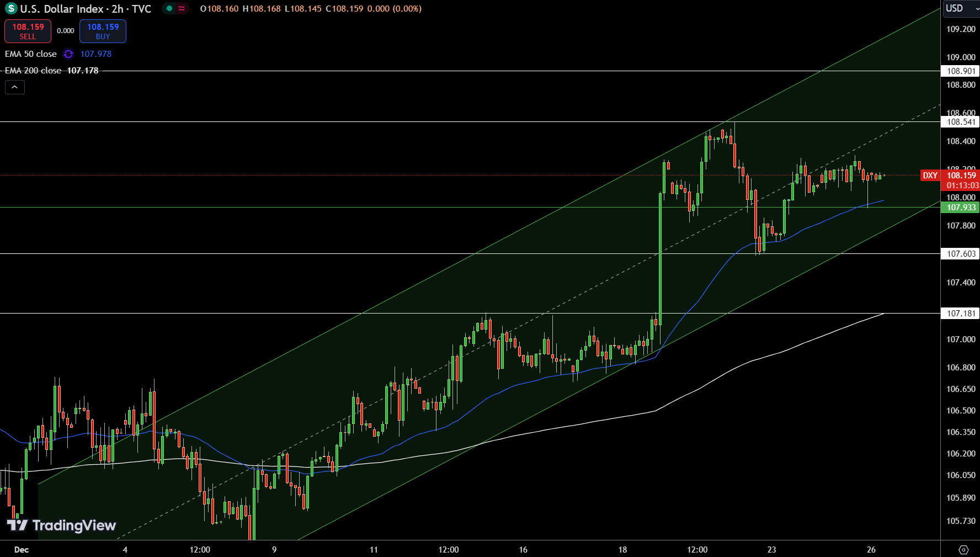Click the 16 date on time axis
980x557 pixels.
523,550
